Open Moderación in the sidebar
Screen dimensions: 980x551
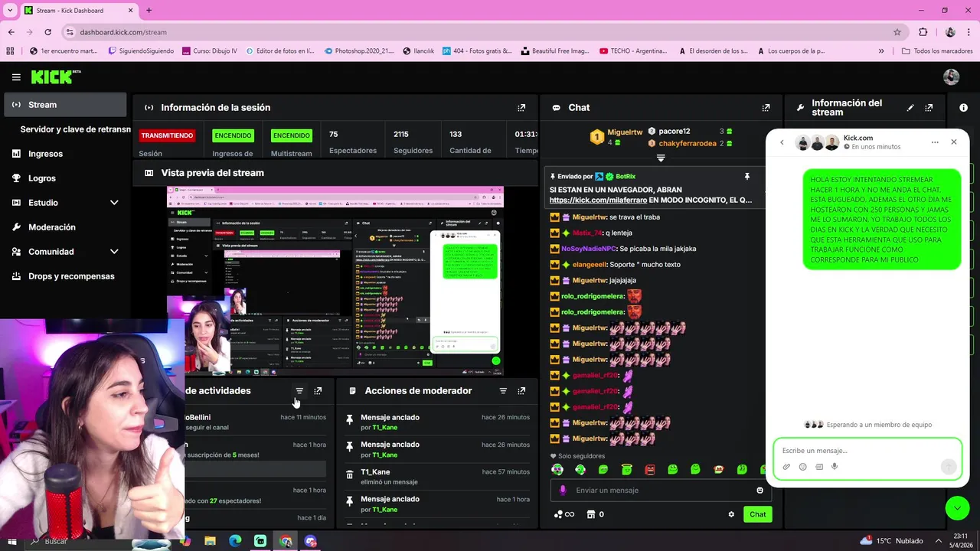click(52, 227)
